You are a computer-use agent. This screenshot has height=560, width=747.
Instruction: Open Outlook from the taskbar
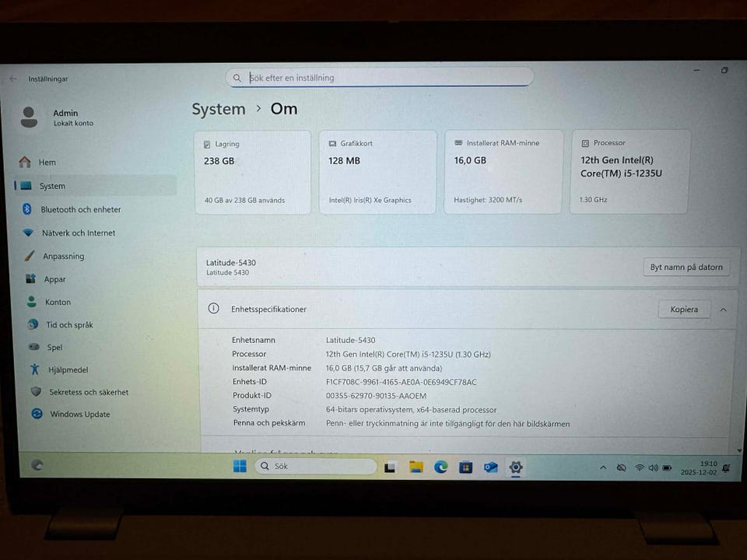(491, 467)
